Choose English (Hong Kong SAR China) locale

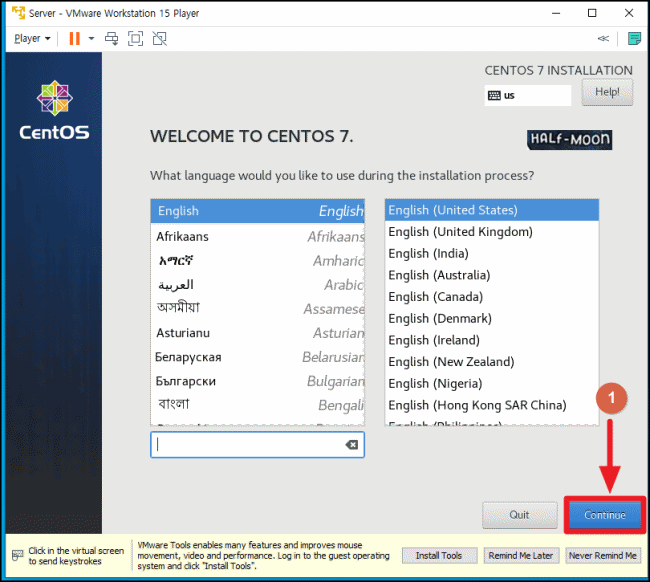click(x=492, y=405)
